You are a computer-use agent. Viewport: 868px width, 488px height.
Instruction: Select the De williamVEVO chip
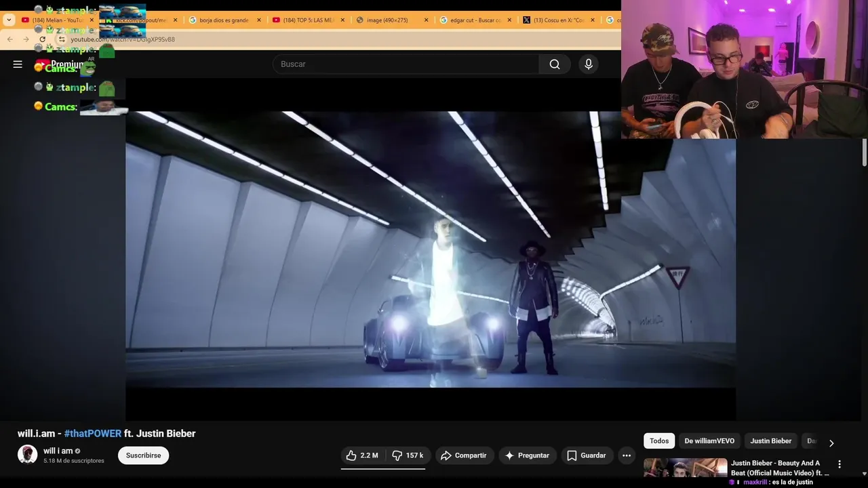click(709, 441)
